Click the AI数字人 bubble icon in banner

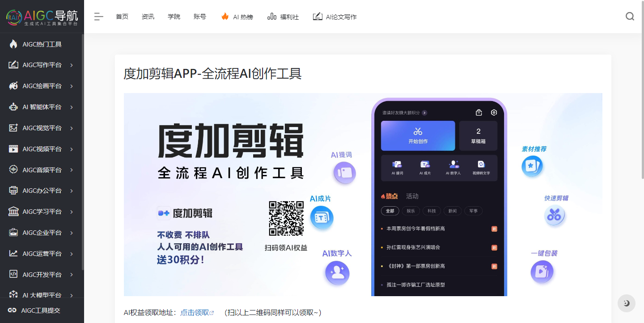pyautogui.click(x=337, y=272)
